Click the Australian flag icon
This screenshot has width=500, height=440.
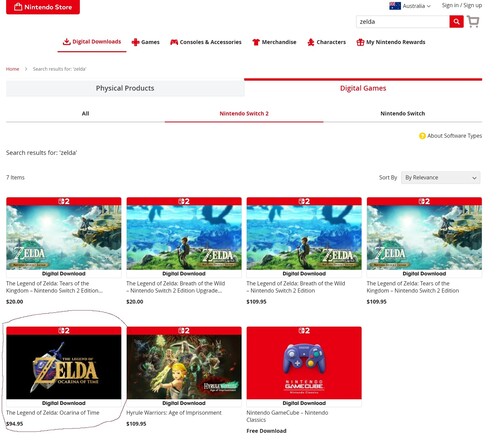(x=395, y=6)
